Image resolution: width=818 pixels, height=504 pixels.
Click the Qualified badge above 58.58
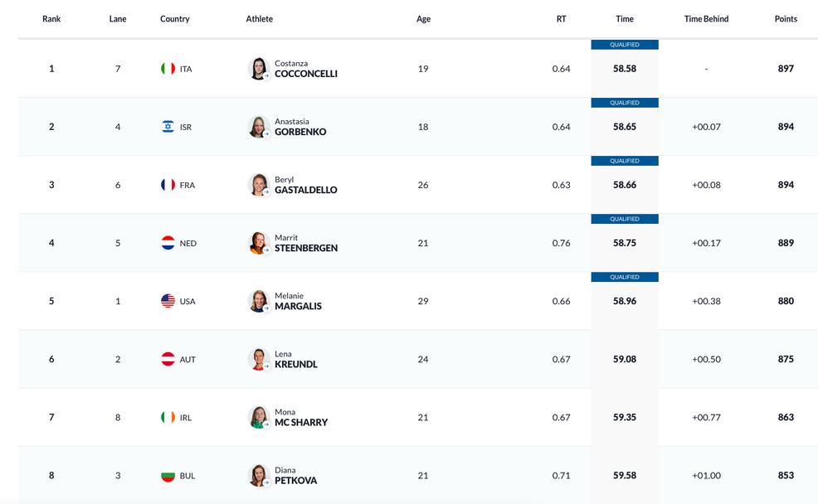coord(625,45)
